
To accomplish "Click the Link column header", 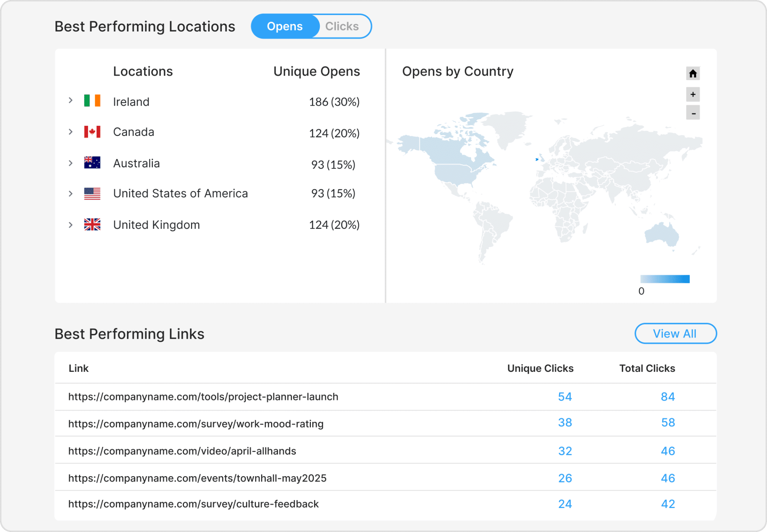I will click(x=78, y=368).
